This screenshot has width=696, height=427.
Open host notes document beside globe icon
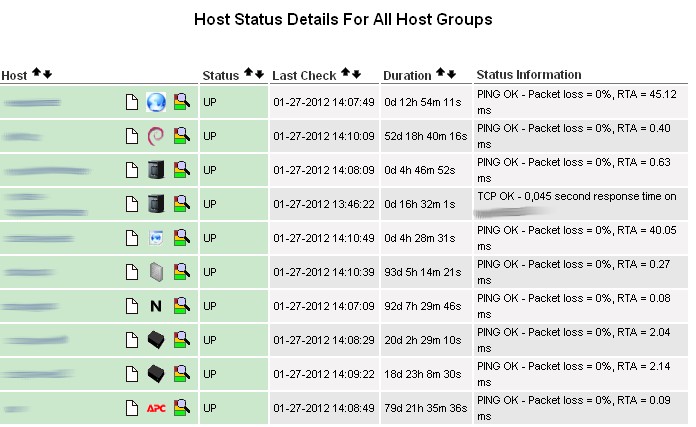coord(131,101)
